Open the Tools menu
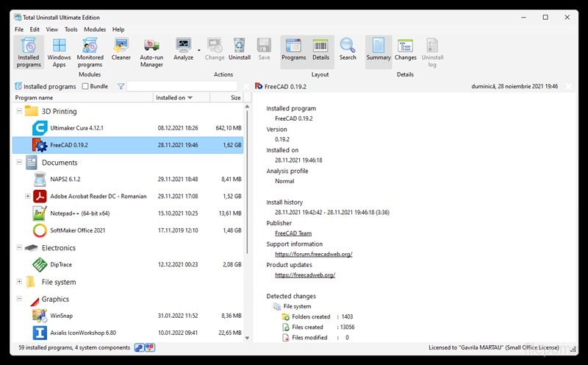 71,29
